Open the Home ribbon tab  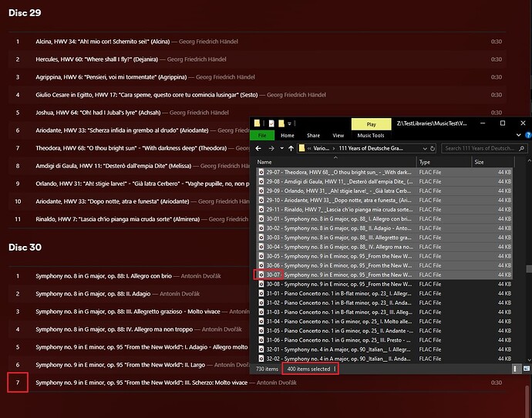tap(288, 136)
